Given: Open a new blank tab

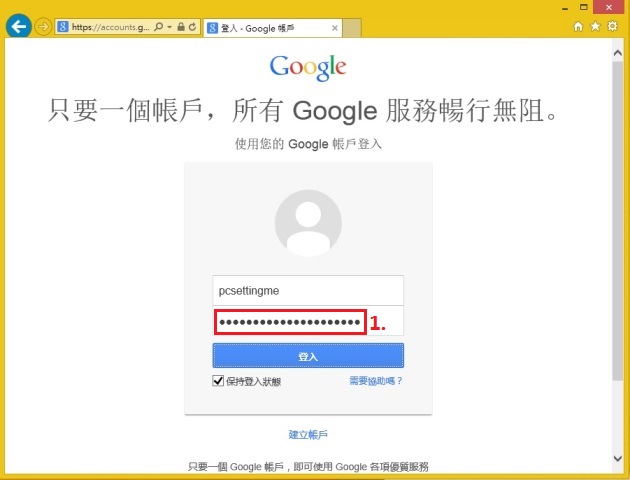Looking at the screenshot, I should 352,28.
